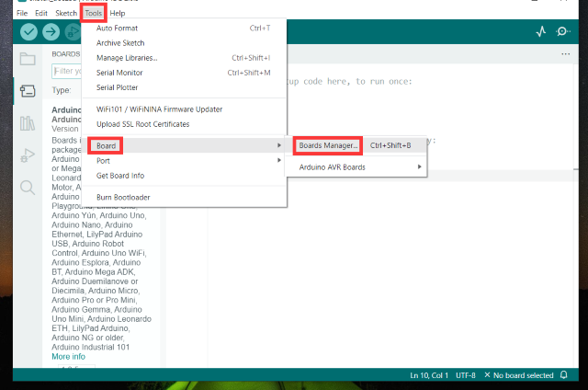This screenshot has width=588, height=390.
Task: Open the Sketchbook folder sidebar icon
Action: click(x=28, y=59)
